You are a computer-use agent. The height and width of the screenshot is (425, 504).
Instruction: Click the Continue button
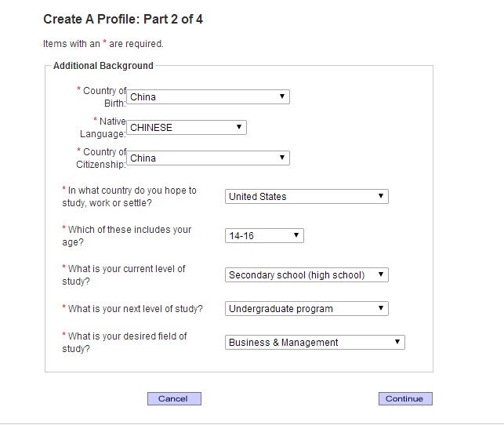[x=405, y=398]
